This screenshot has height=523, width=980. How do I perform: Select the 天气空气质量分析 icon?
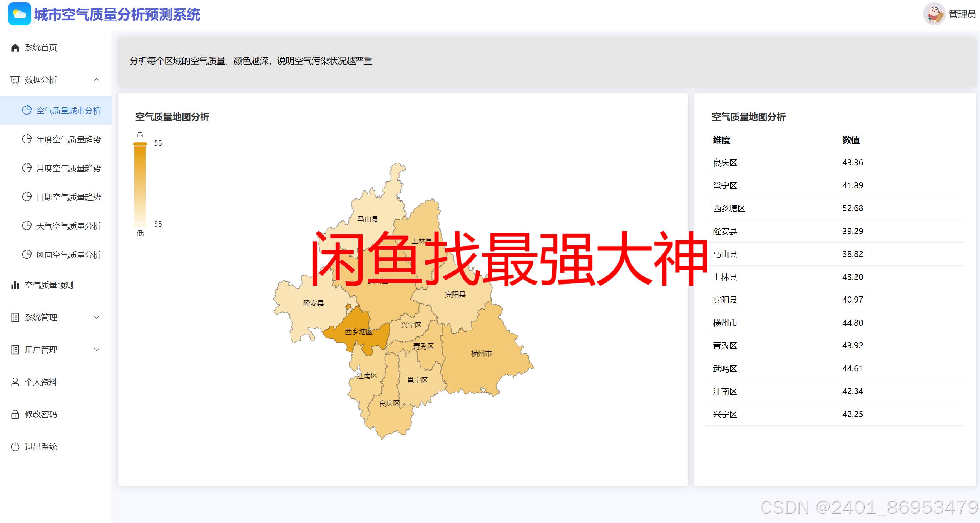pyautogui.click(x=27, y=225)
